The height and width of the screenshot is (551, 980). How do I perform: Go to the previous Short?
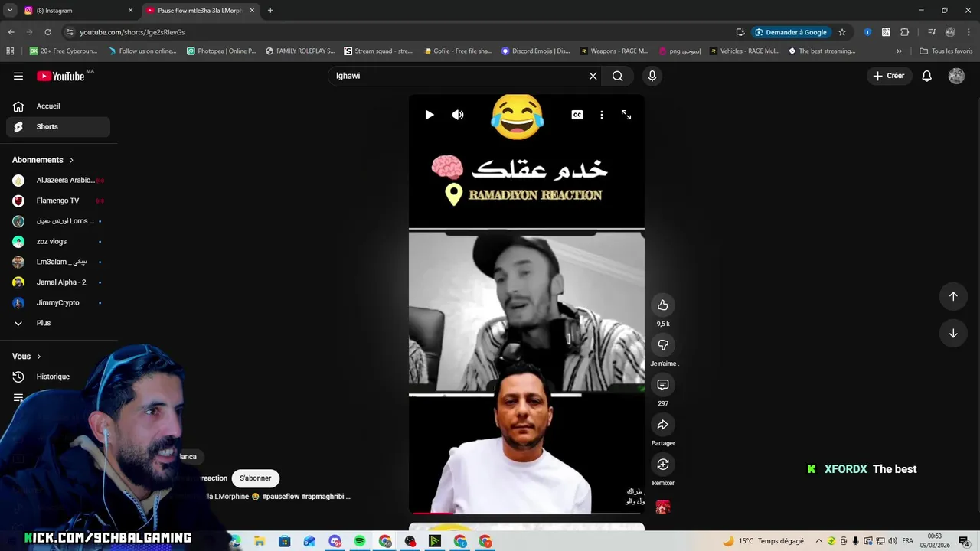pyautogui.click(x=953, y=296)
